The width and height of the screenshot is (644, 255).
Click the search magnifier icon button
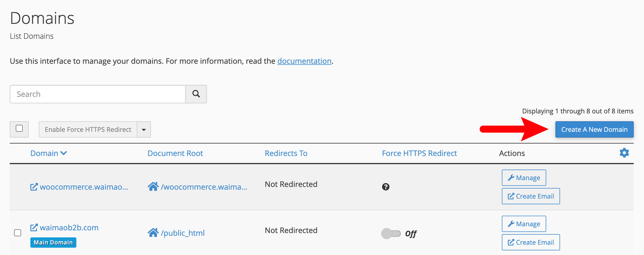[196, 94]
